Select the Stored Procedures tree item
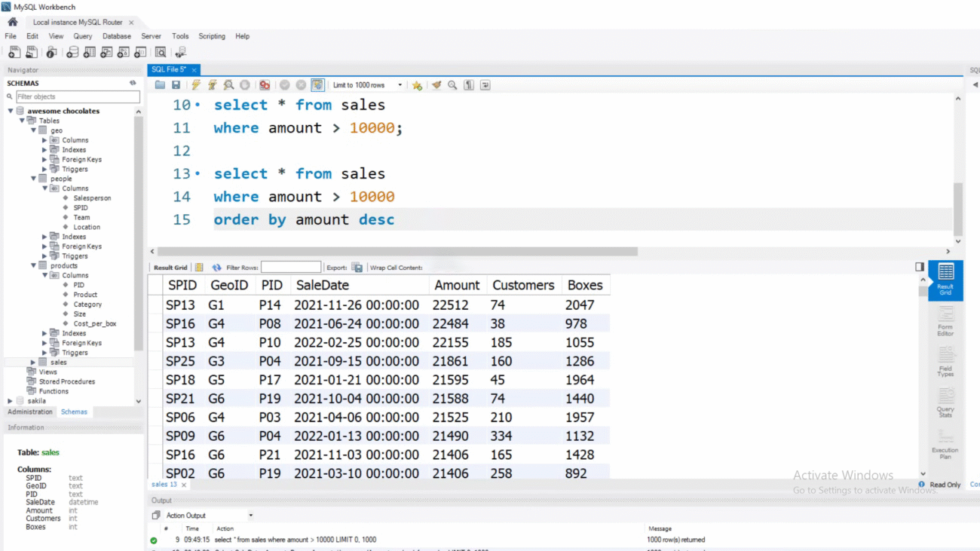This screenshot has width=980, height=551. [66, 381]
